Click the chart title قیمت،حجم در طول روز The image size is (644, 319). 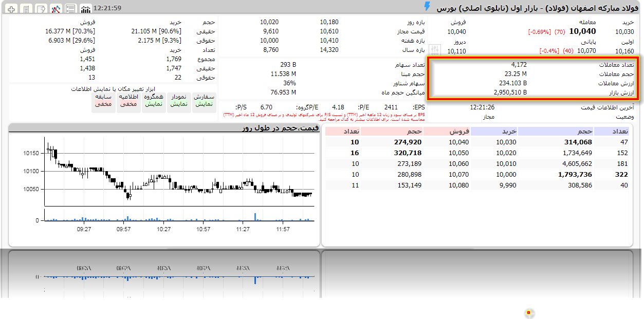[x=281, y=127]
